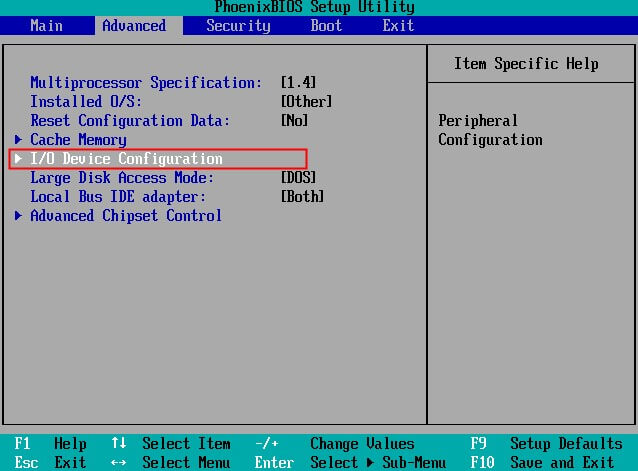Click the left-right arrow icon for Select Menu
The width and height of the screenshot is (638, 471).
tap(118, 462)
